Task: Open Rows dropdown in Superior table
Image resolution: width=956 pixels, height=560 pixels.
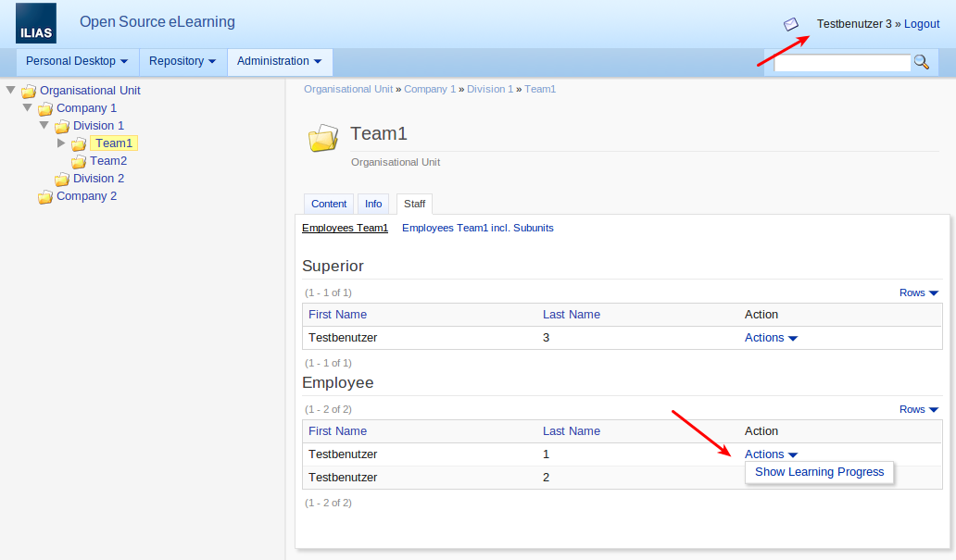Action: click(x=918, y=292)
